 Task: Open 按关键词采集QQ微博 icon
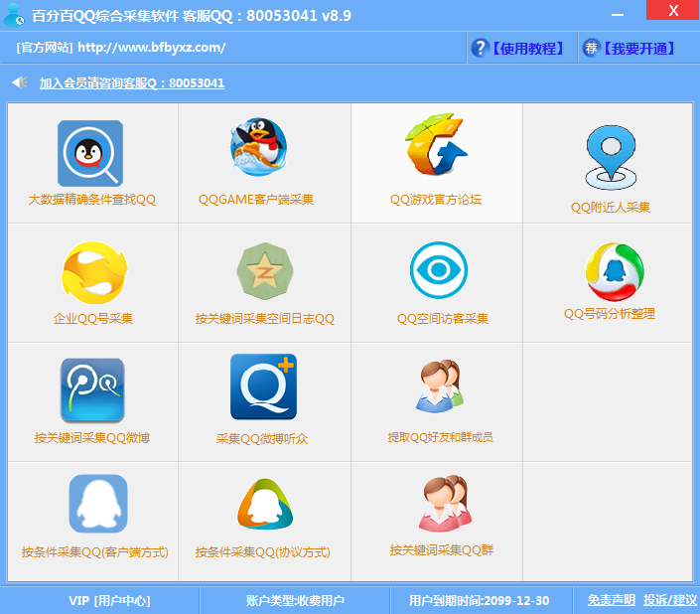92,390
